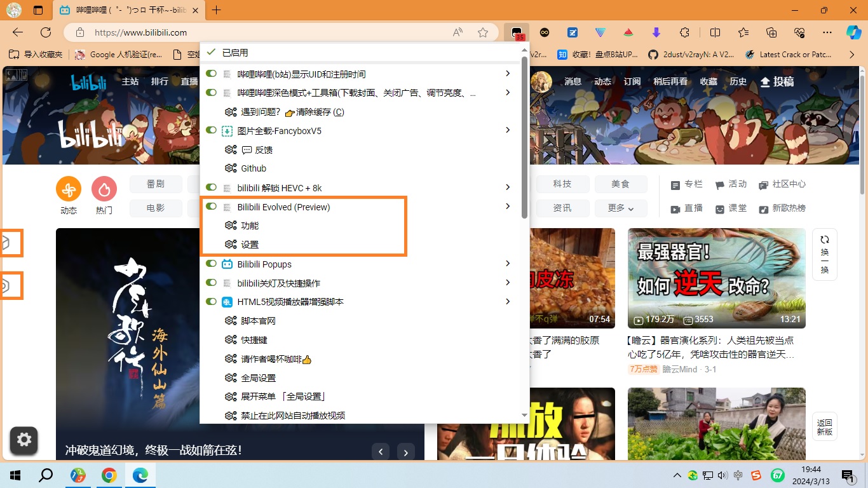Open the Favorites list icon
Viewport: 868px width, 488px height.
[743, 32]
